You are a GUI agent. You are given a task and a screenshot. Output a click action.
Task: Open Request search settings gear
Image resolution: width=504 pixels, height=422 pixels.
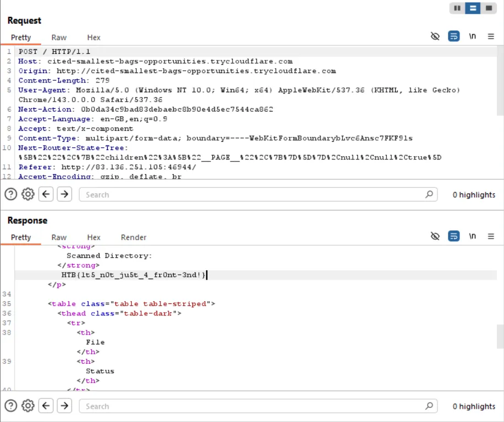[x=27, y=195]
